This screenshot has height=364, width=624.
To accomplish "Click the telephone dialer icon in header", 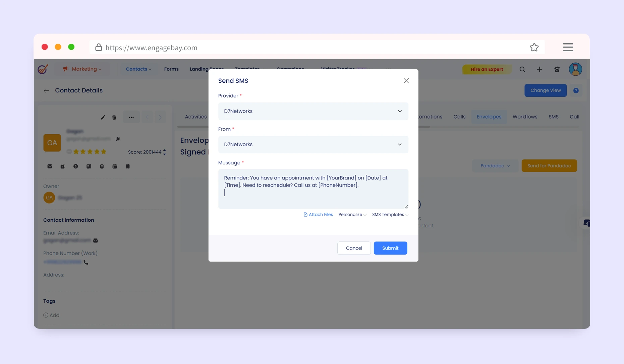I will point(557,69).
